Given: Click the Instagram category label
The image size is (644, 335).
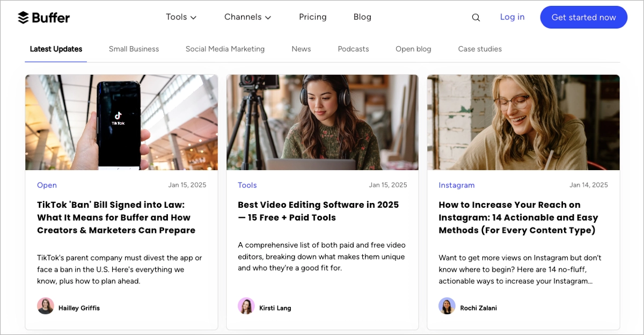Looking at the screenshot, I should pos(456,185).
